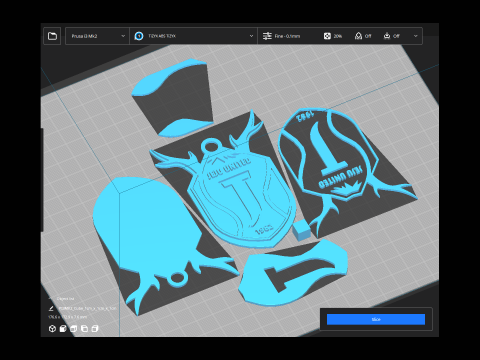Switch to top view cube icon
This screenshot has width=480, height=360.
point(73,329)
